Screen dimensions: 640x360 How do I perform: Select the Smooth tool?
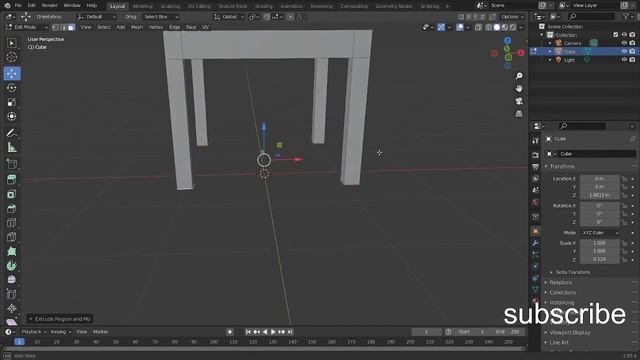point(11,280)
